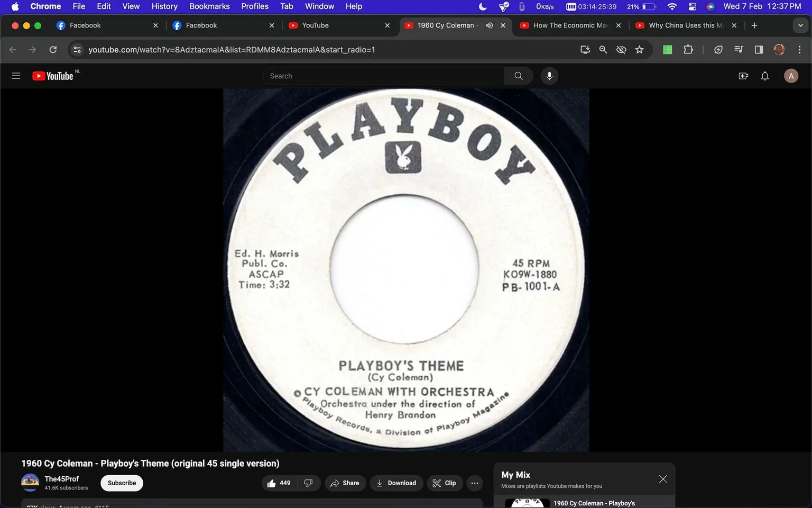812x508 pixels.
Task: Click the search magnifier button
Action: pos(519,76)
